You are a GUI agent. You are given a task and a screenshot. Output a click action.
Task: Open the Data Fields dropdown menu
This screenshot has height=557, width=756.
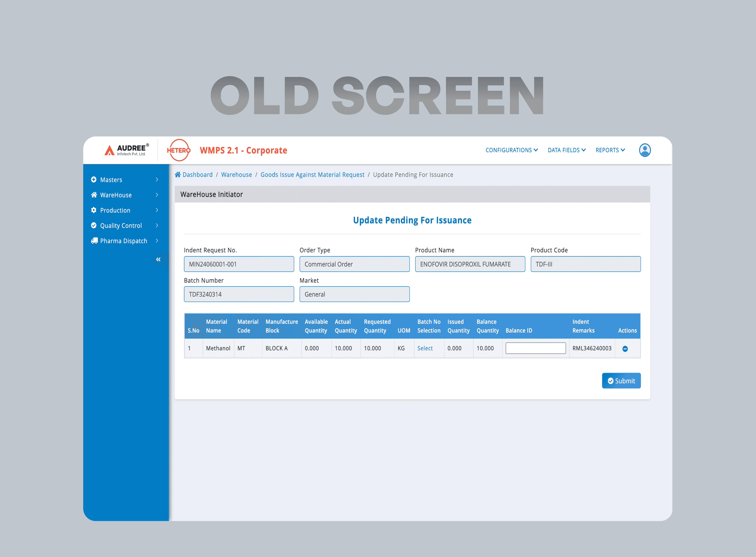(566, 150)
